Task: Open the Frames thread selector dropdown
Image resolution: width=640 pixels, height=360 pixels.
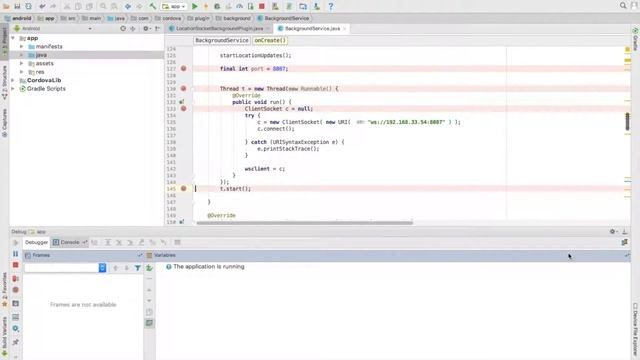Action: click(x=102, y=268)
